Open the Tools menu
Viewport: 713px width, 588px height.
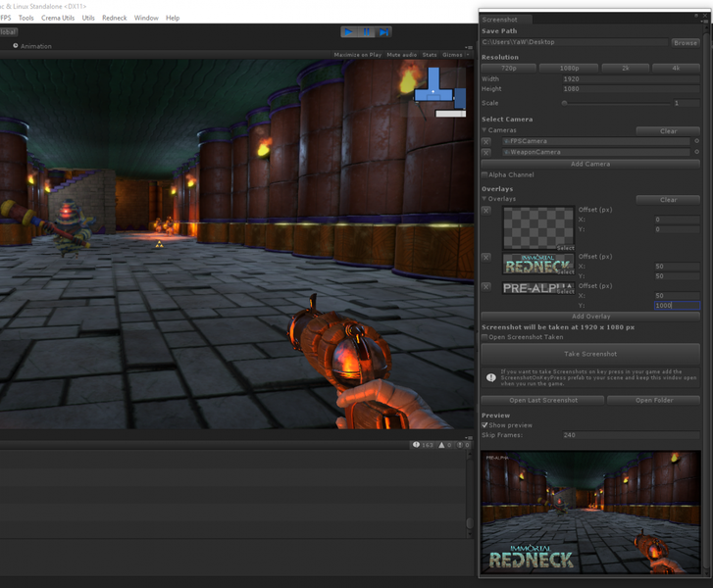click(x=25, y=18)
